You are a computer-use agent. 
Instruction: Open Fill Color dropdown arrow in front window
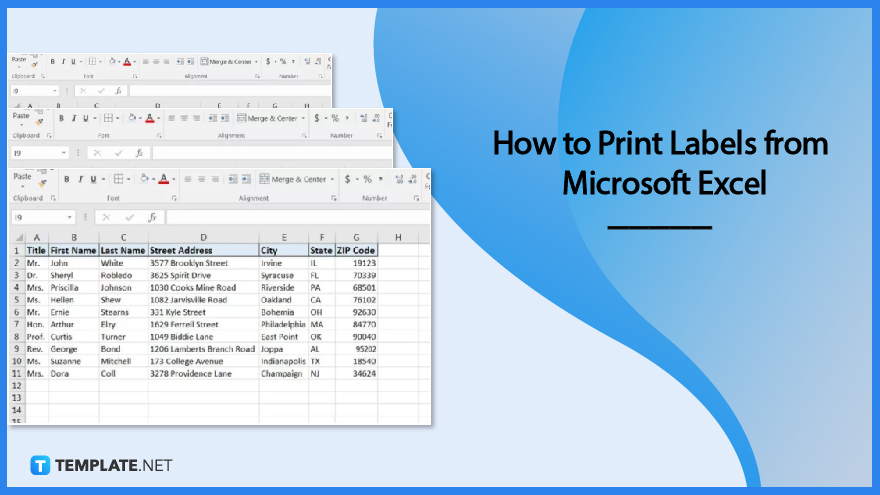[x=153, y=180]
